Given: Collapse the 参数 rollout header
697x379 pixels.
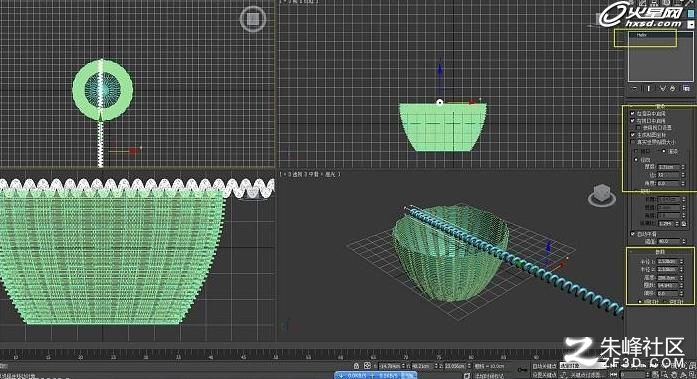Looking at the screenshot, I should tap(660, 252).
